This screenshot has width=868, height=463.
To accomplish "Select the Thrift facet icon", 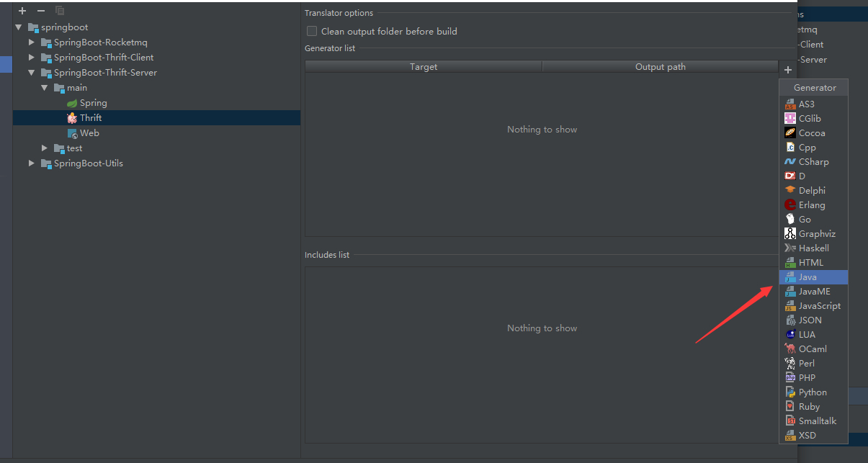I will 72,118.
